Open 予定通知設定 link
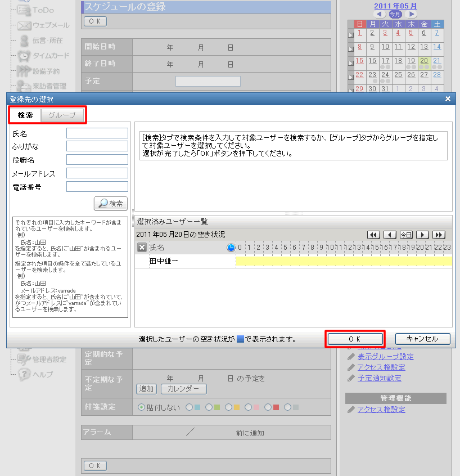The image size is (460, 476). [x=379, y=378]
